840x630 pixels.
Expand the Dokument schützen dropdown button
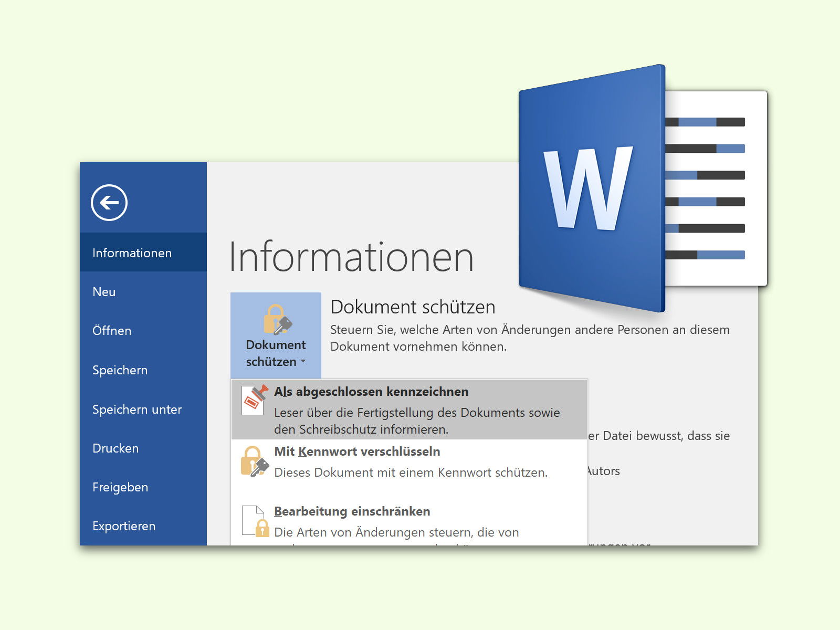pyautogui.click(x=276, y=335)
